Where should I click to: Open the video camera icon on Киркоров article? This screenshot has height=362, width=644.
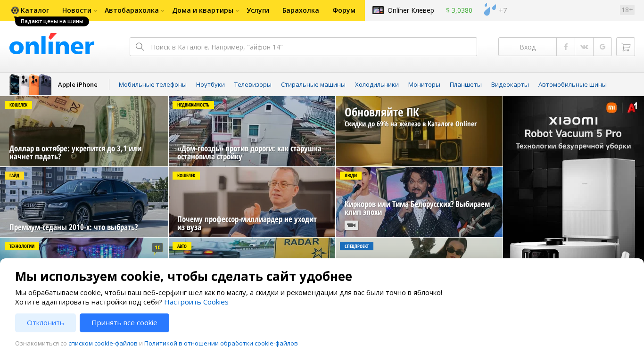[x=351, y=225]
